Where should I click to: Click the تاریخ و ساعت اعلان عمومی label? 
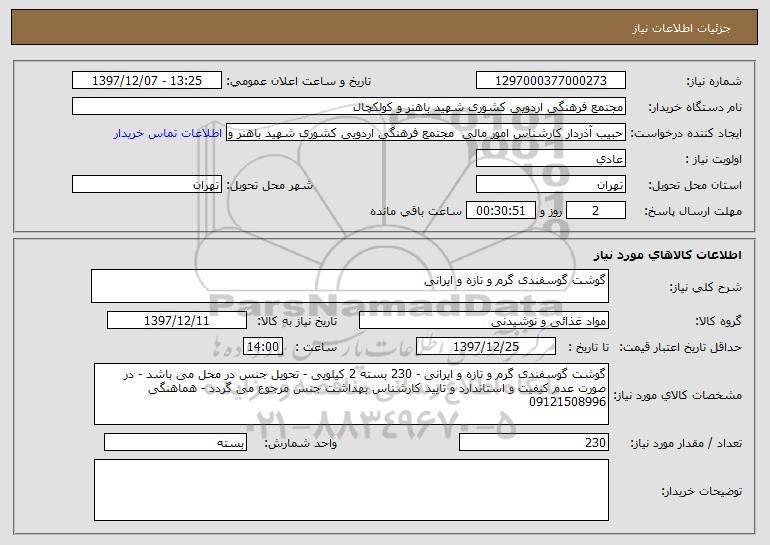pos(299,82)
